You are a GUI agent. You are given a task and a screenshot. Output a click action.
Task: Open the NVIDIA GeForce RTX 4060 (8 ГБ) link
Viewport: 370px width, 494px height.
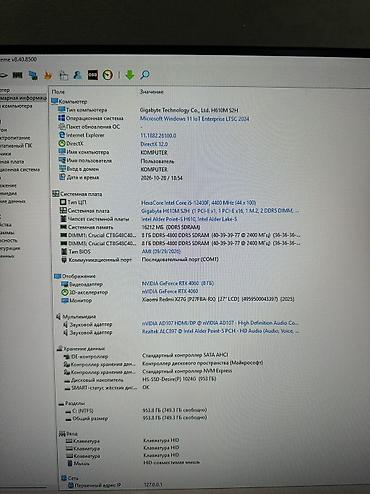pyautogui.click(x=178, y=283)
